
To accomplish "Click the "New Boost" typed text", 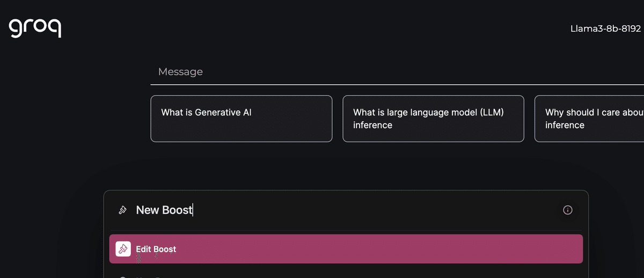I will pos(164,210).
